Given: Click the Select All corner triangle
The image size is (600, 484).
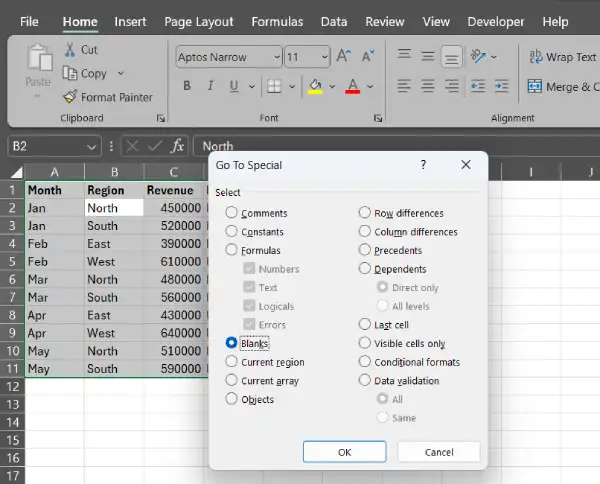Looking at the screenshot, I should 16,173.
